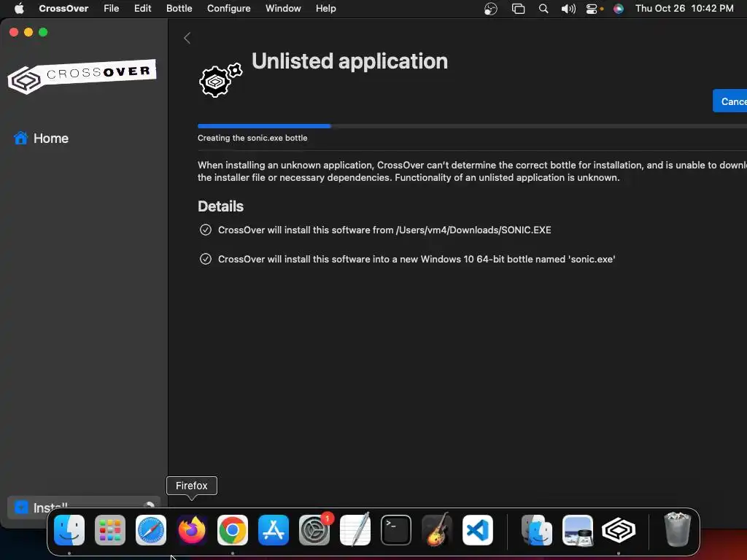747x560 pixels.
Task: Click the screen mirroring menu bar icon
Action: tap(518, 9)
